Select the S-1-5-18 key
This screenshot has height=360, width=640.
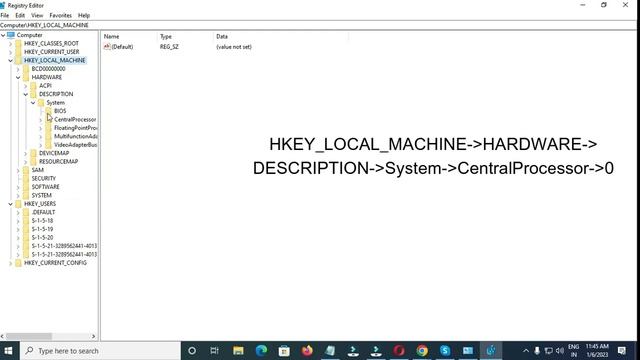pos(42,220)
